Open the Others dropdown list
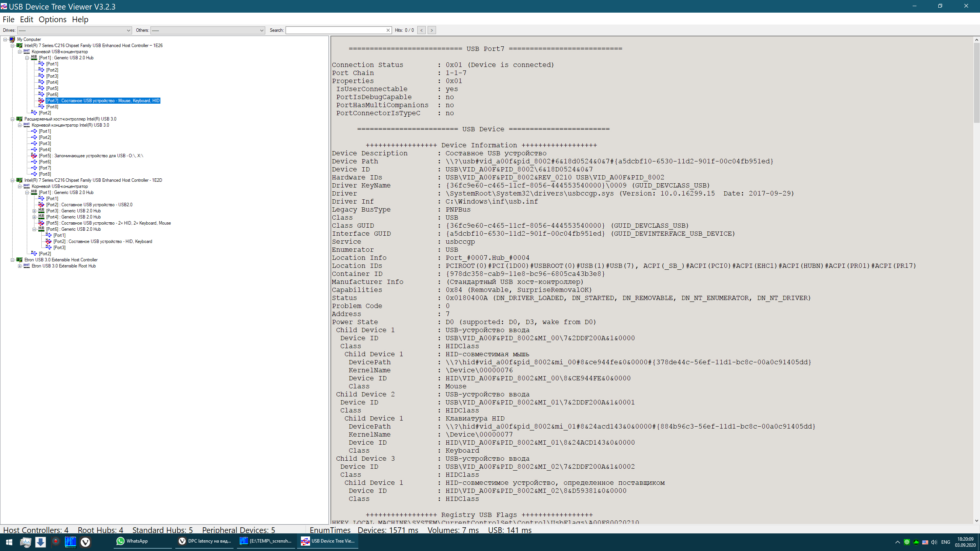 [262, 30]
